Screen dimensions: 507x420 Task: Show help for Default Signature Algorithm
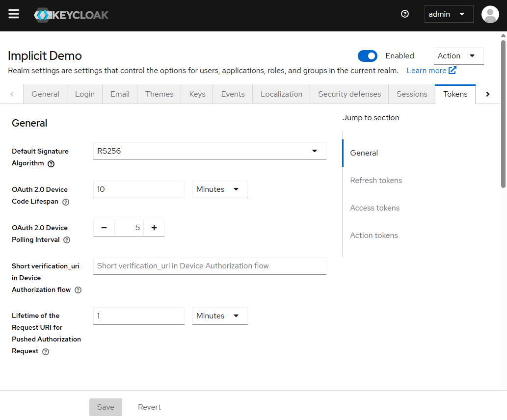click(x=51, y=163)
